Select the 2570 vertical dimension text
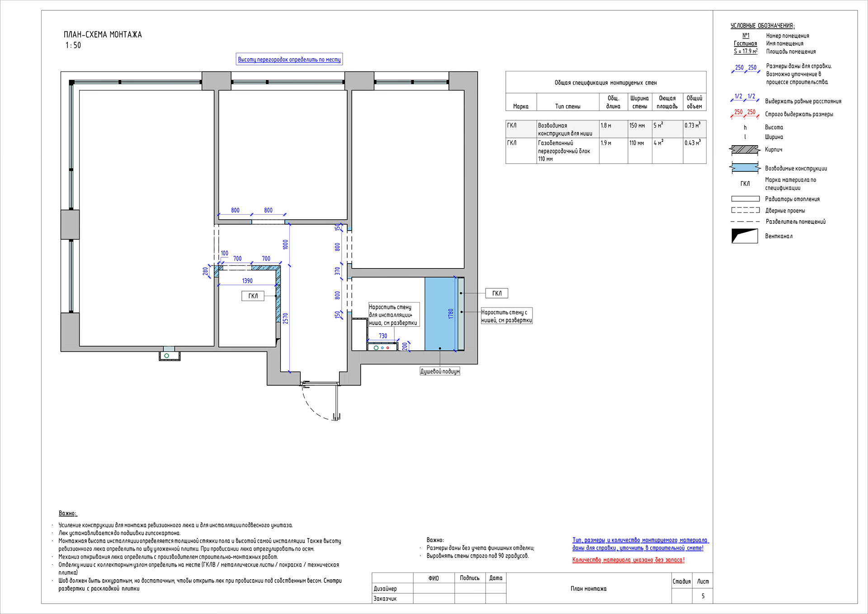The height and width of the screenshot is (614, 868). [x=285, y=318]
